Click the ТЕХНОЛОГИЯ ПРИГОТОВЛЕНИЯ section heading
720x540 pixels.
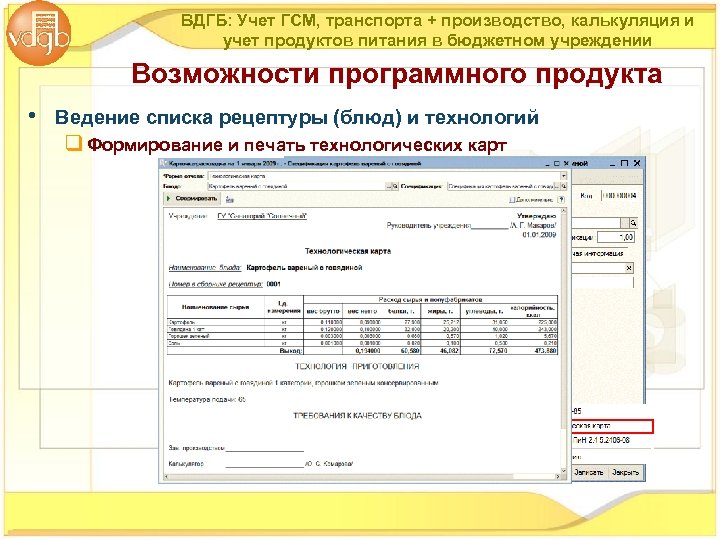[357, 367]
